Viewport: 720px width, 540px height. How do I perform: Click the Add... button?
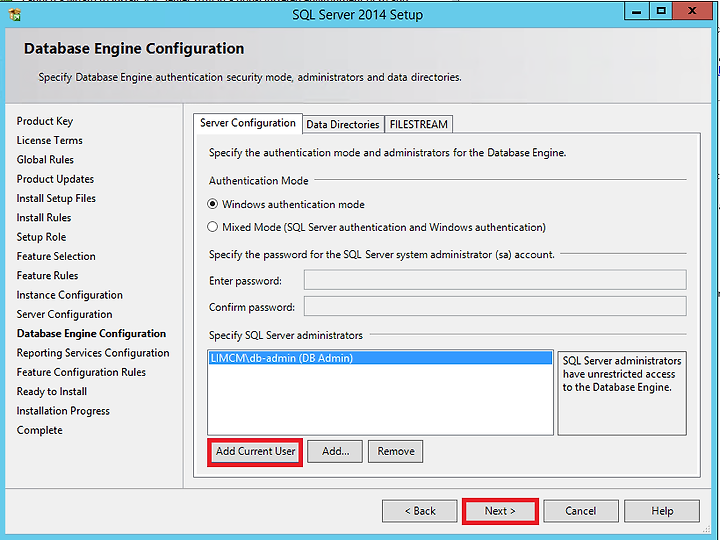(335, 452)
